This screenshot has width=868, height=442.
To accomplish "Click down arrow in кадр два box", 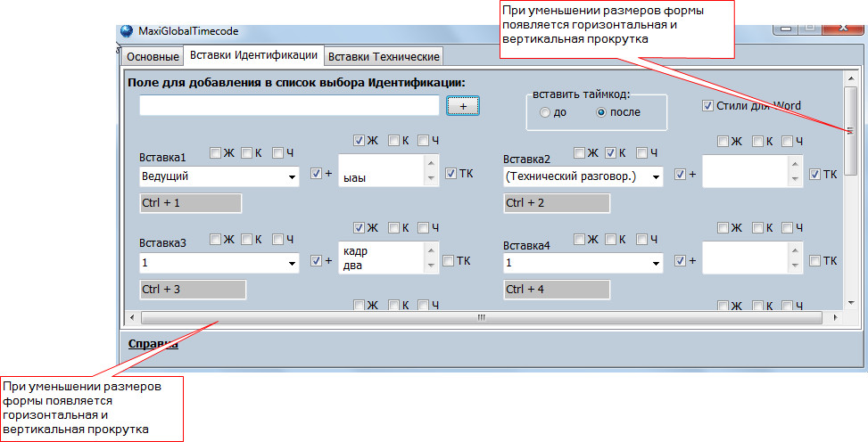I will click(x=431, y=266).
